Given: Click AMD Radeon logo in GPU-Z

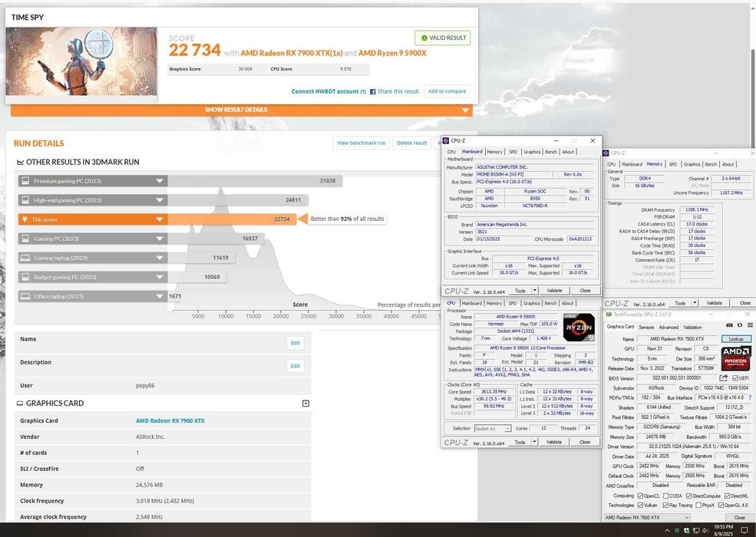Looking at the screenshot, I should [736, 358].
